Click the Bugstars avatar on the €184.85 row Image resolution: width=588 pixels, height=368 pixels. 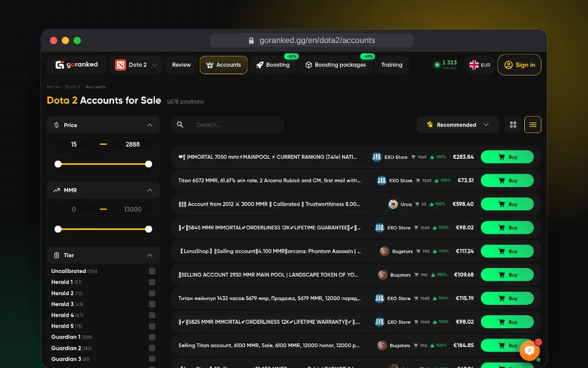(x=382, y=345)
